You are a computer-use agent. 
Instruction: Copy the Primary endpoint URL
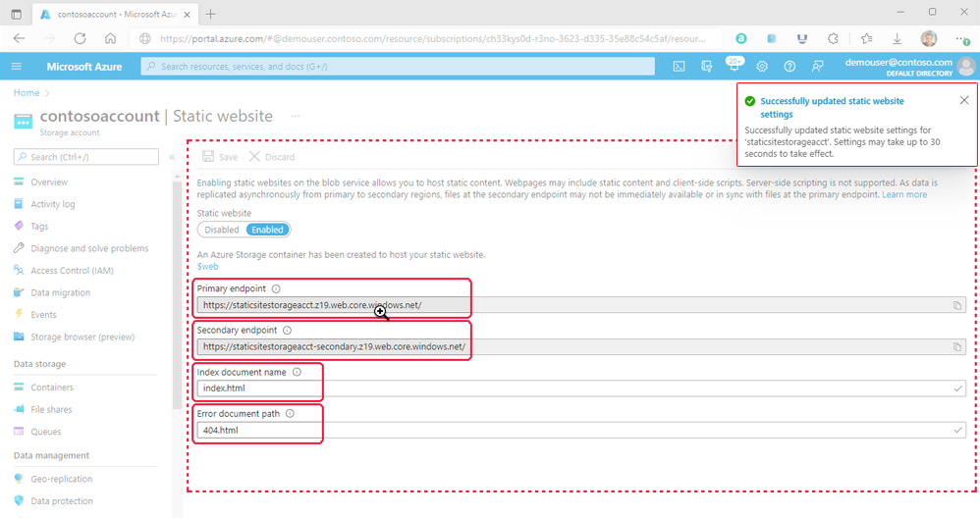(x=956, y=305)
